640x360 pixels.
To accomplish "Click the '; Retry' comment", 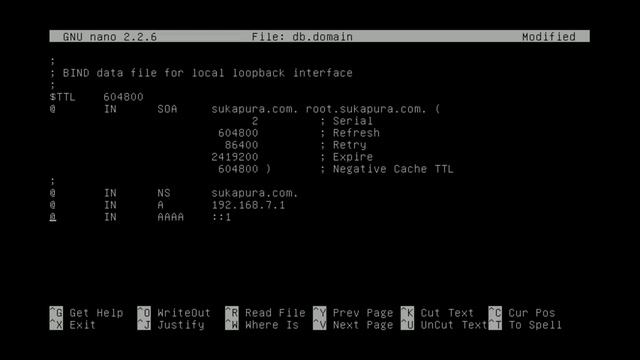I will click(x=343, y=145).
